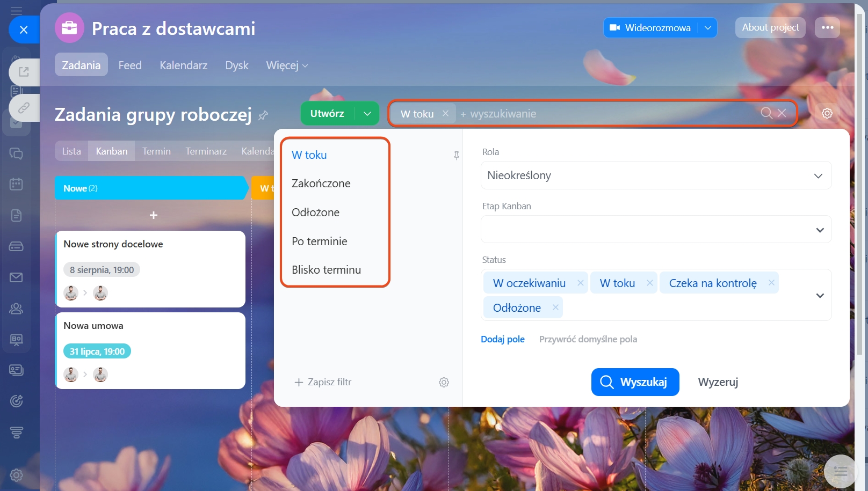Open the three-dots more options menu
This screenshot has width=868, height=491.
(827, 27)
